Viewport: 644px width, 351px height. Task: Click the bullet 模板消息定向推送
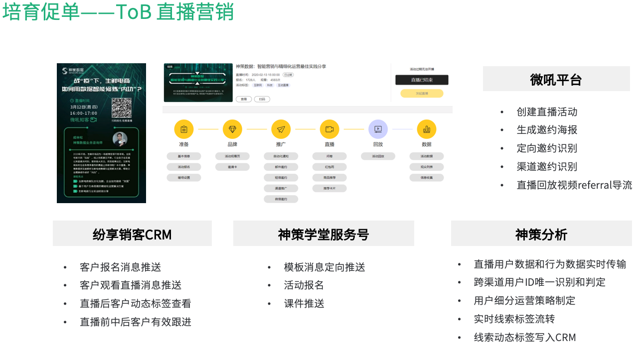[324, 267]
